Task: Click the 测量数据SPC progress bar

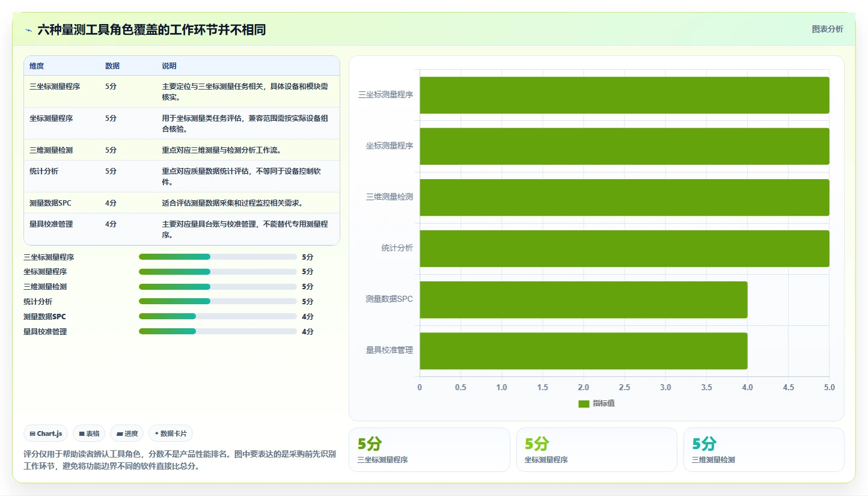Action: (218, 316)
